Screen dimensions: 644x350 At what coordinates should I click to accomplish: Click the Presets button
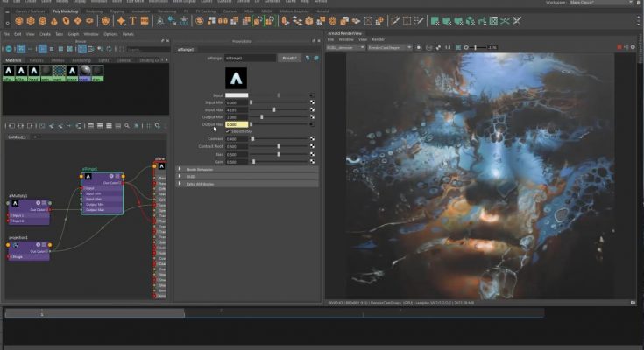289,59
